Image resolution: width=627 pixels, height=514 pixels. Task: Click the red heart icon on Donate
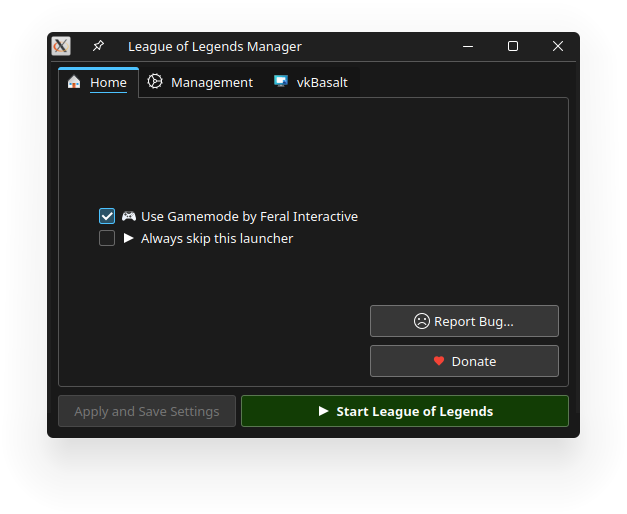[x=439, y=361]
